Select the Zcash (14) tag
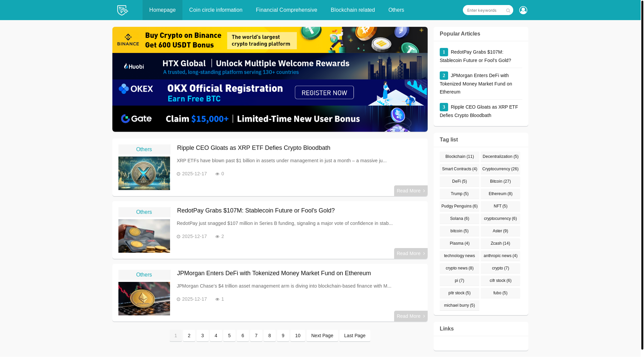Viewport: 644px width, 362px height. pyautogui.click(x=500, y=243)
